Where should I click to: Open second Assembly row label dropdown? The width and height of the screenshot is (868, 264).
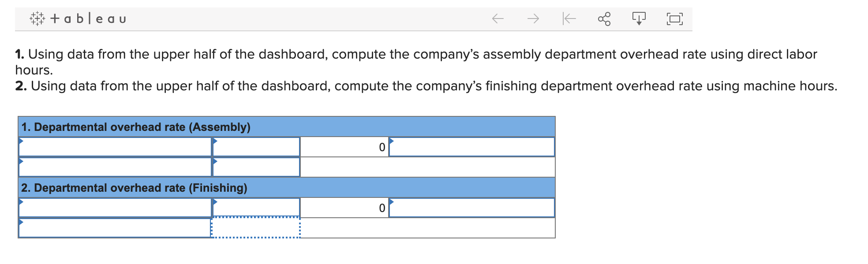(x=115, y=167)
